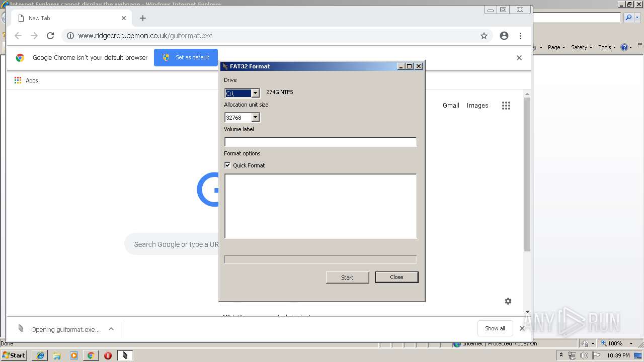
Task: Close the Chrome downloads bar
Action: pyautogui.click(x=522, y=328)
